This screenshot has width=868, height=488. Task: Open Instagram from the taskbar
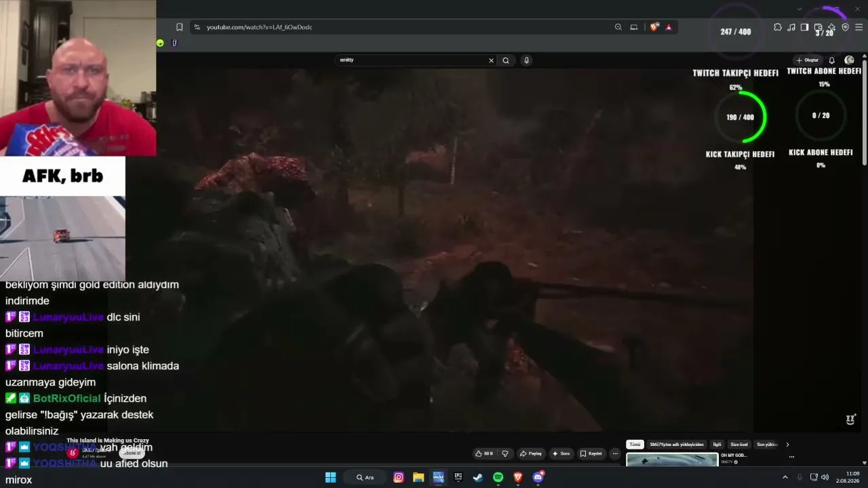399,477
